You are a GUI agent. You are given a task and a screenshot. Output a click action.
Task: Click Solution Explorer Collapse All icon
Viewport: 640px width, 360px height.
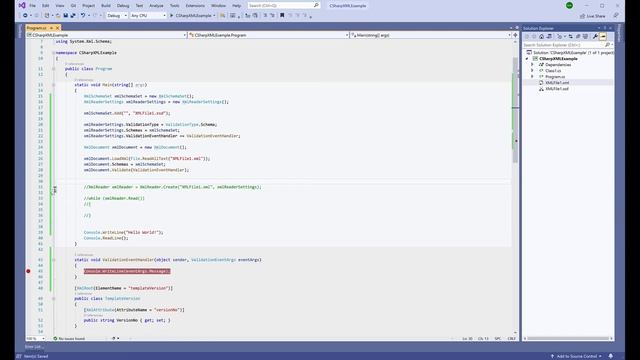tap(578, 36)
